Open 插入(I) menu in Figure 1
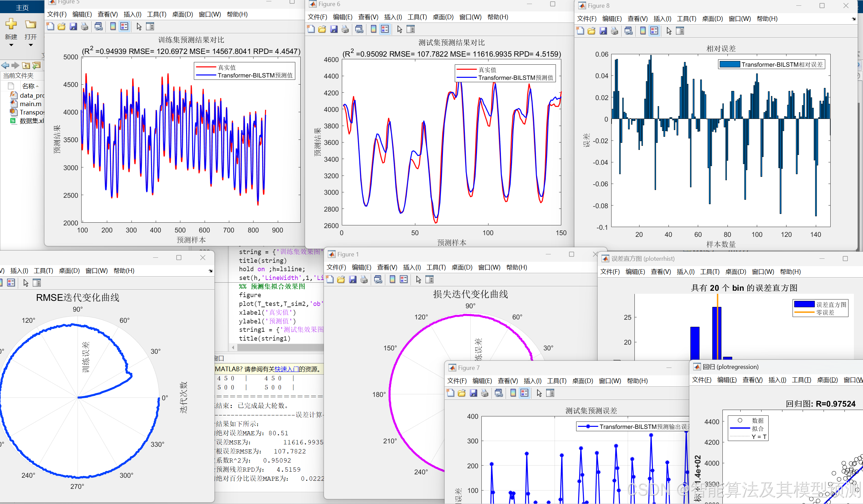 [x=412, y=267]
